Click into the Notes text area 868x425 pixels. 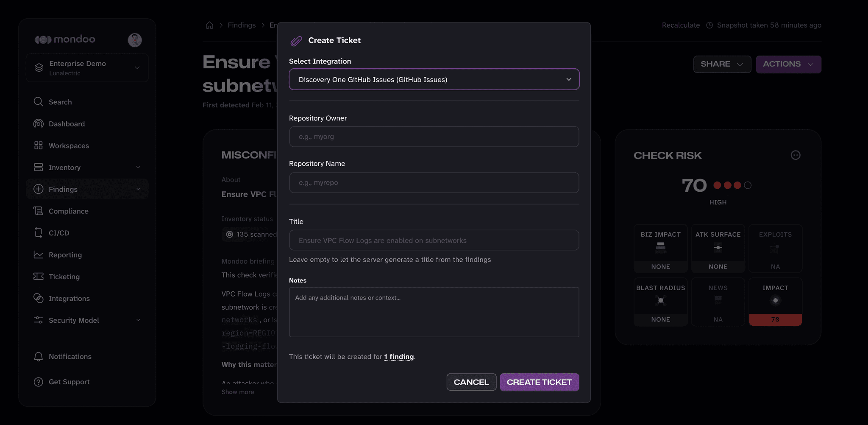click(x=434, y=312)
